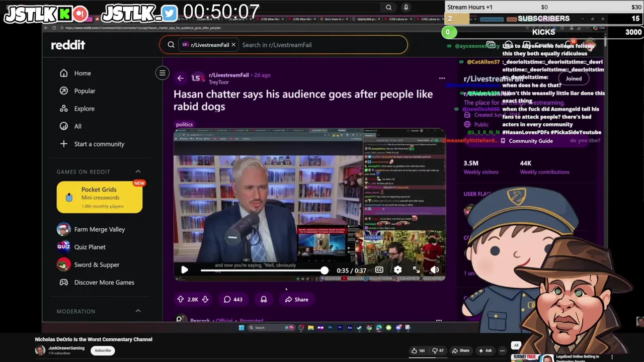Screen dimensions: 644x362
Task: Click the back arrow on the post
Action: click(180, 78)
